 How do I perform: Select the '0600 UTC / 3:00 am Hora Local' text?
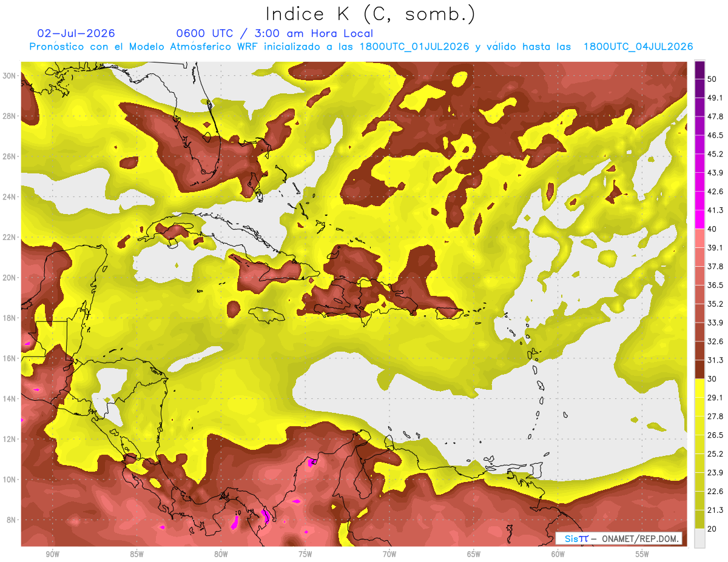point(274,33)
